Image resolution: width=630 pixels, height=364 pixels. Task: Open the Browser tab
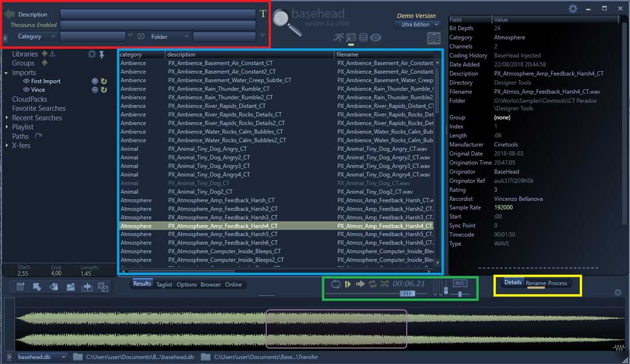click(211, 284)
